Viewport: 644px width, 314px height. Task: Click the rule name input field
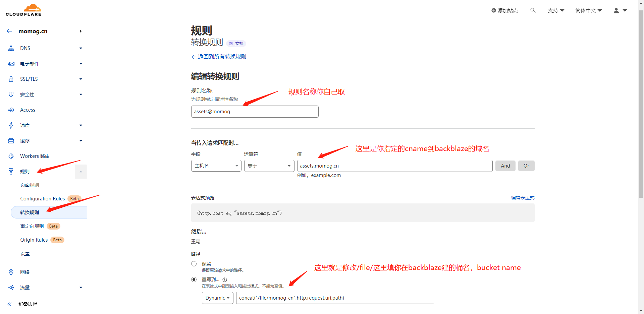tap(255, 112)
